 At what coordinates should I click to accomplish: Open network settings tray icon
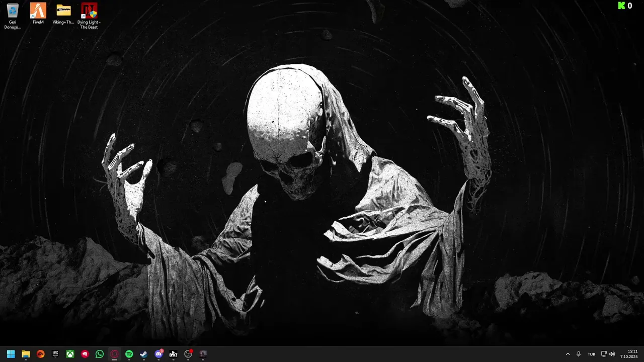[x=604, y=354]
